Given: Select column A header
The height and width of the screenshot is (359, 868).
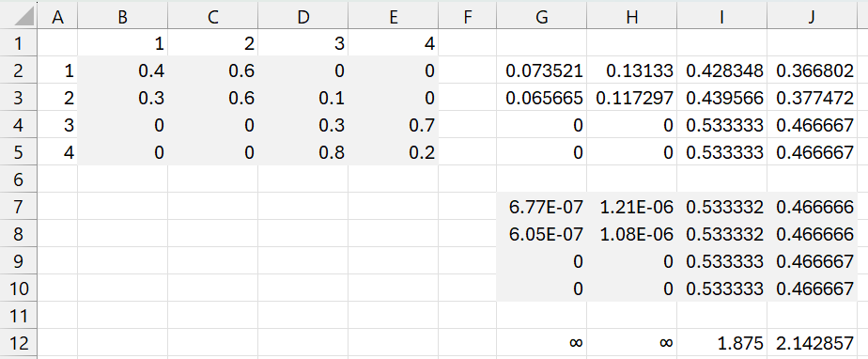Looking at the screenshot, I should (x=57, y=17).
